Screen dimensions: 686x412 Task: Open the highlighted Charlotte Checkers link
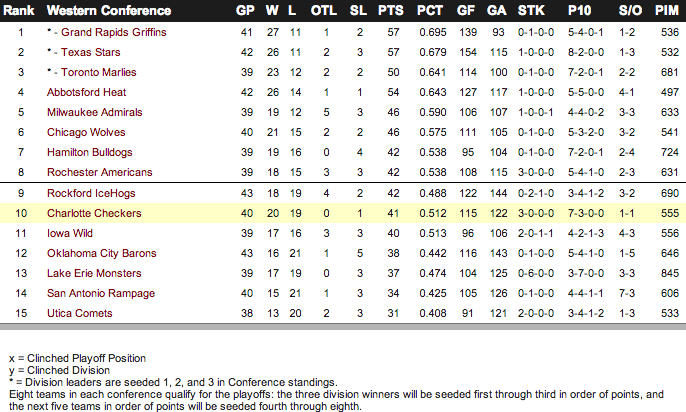tap(94, 213)
